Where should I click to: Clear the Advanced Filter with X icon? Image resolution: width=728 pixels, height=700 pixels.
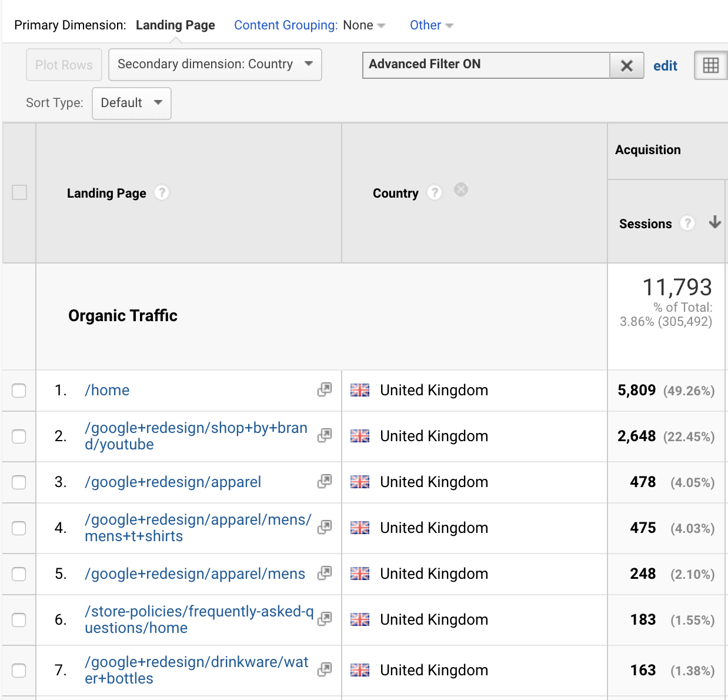(626, 65)
